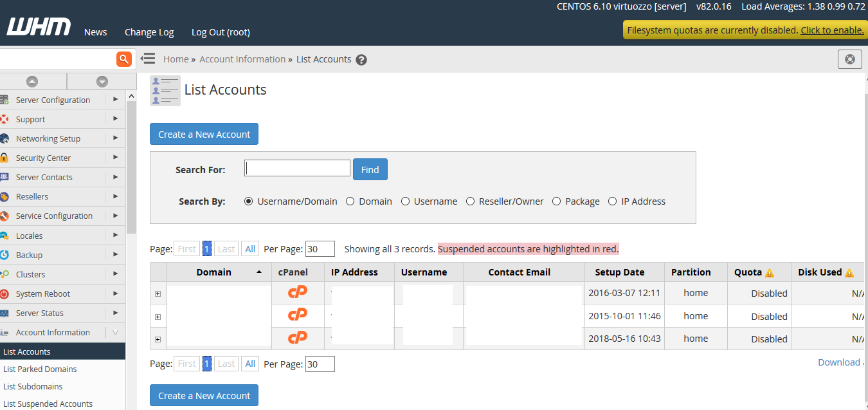This screenshot has height=410, width=868.
Task: Select the Domain search radio button
Action: click(x=350, y=201)
